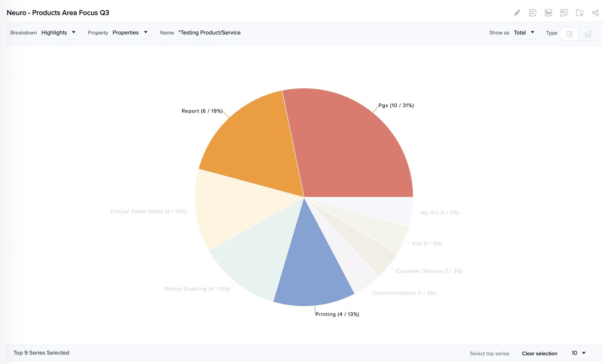Click the add to dashboard icon

tap(564, 13)
